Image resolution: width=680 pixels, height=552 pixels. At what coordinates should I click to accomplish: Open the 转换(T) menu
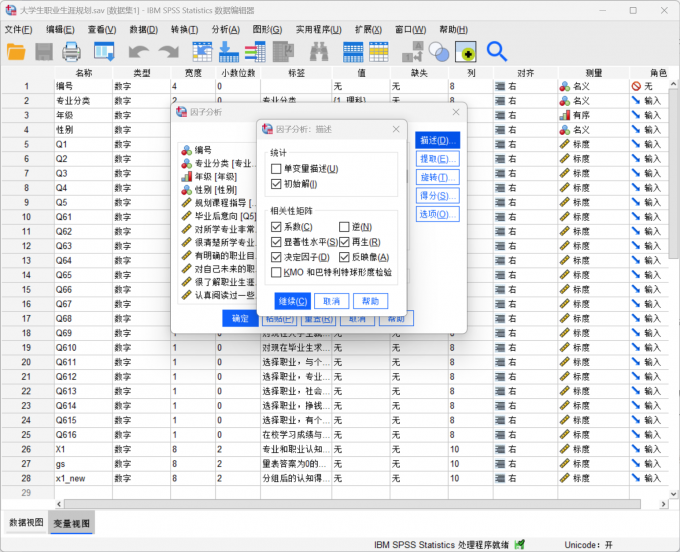tap(184, 29)
